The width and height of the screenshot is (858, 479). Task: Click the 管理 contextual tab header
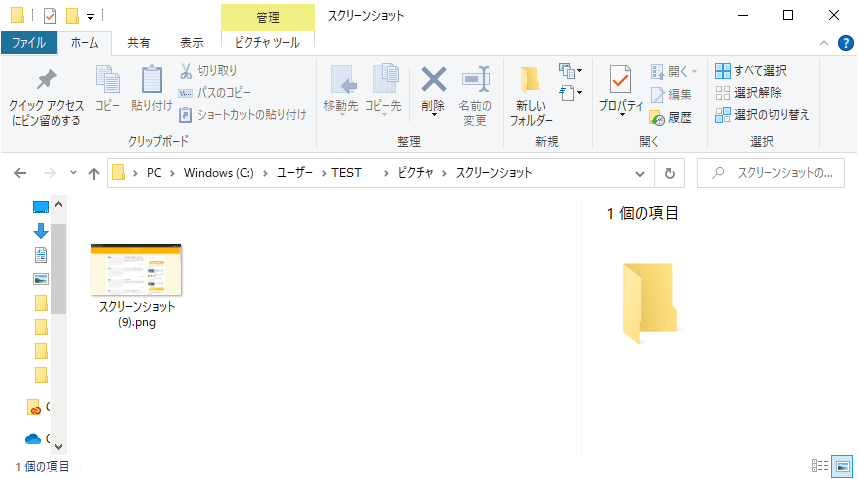pos(268,18)
